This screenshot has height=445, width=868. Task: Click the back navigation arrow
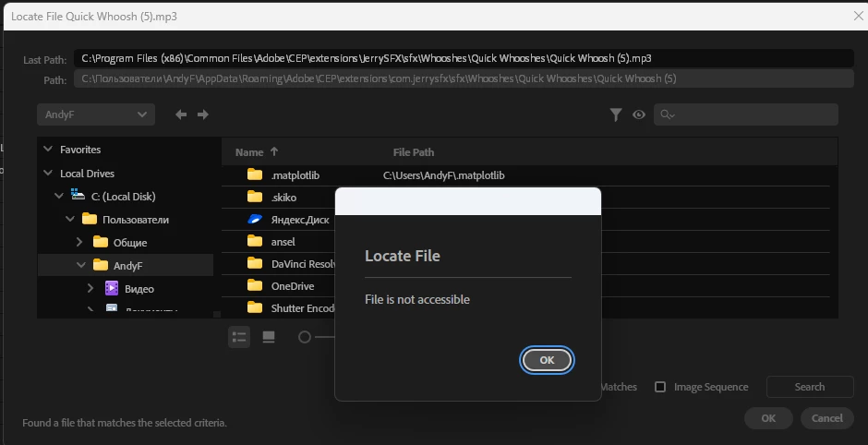181,114
